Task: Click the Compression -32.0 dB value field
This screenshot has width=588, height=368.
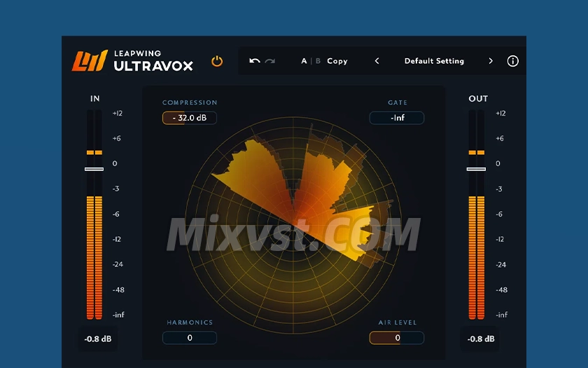Action: tap(190, 118)
